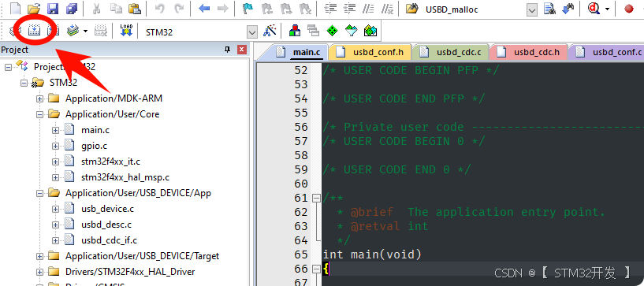Image resolution: width=644 pixels, height=286 pixels.
Task: Save the current file with the floppy icon
Action: 53,9
